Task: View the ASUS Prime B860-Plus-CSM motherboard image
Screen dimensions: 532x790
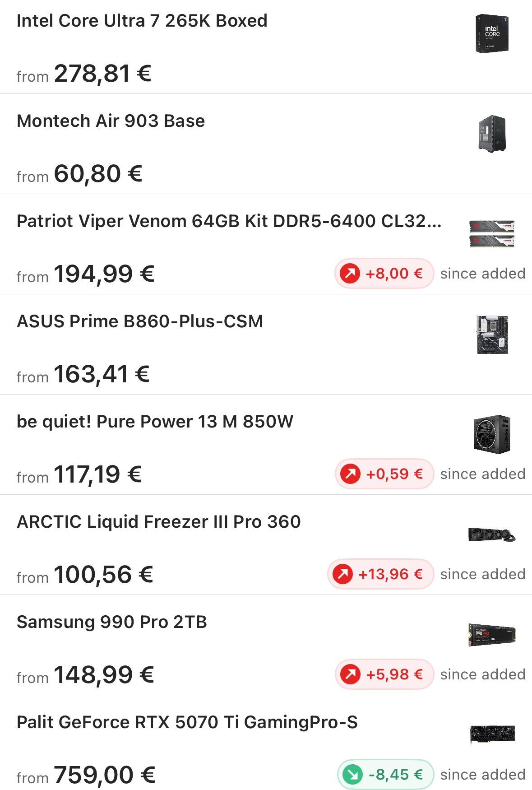Action: [492, 335]
